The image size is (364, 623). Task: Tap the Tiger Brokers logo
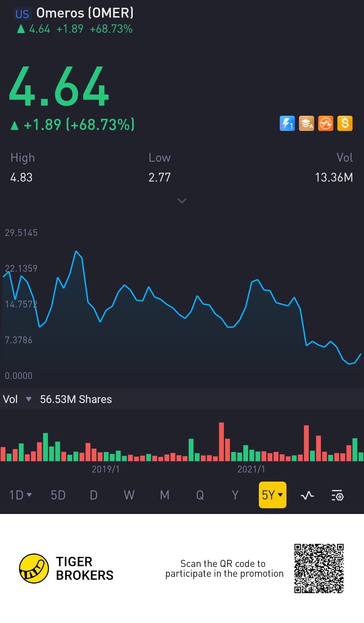(34, 568)
